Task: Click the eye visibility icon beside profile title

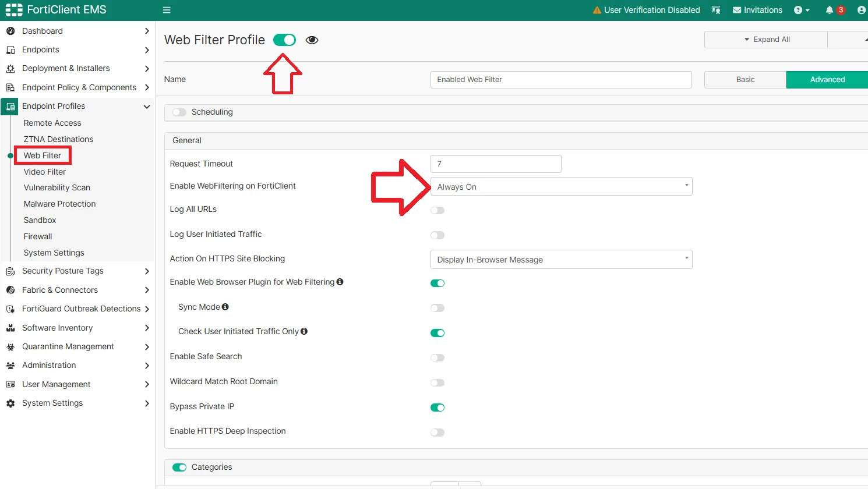Action: click(312, 40)
